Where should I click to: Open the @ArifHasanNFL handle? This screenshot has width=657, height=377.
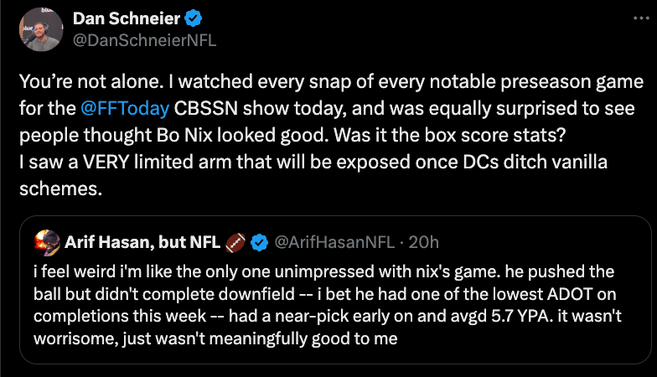[x=334, y=242]
